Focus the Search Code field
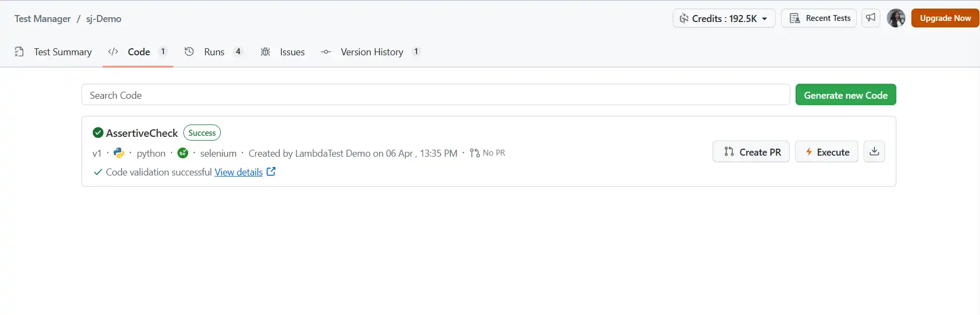 point(435,95)
